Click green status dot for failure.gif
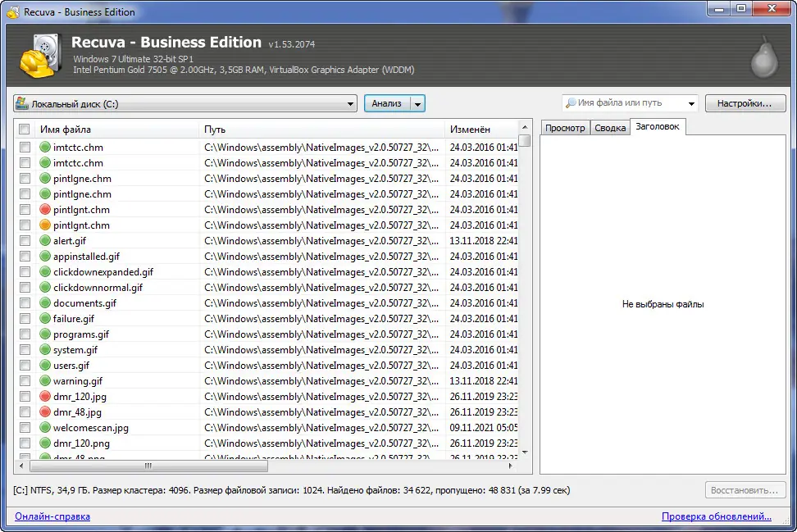Viewport: 797px width, 532px height. point(45,318)
